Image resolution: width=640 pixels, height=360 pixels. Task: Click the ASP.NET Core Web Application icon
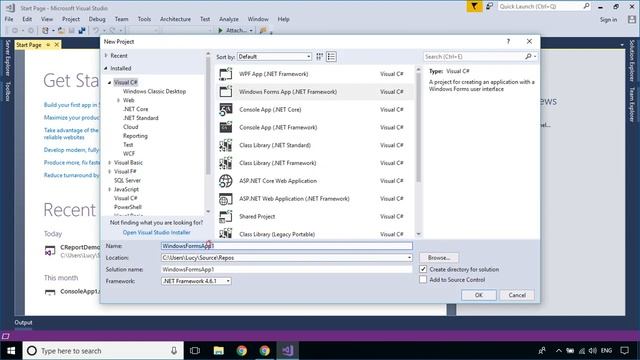tap(226, 180)
